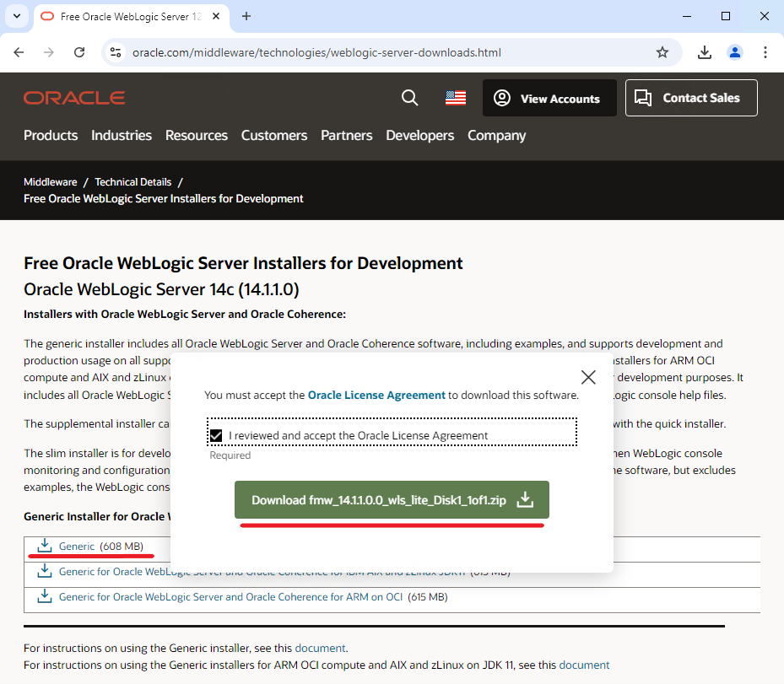Open Chrome's three-dot menu
This screenshot has width=784, height=684.
coord(765,52)
